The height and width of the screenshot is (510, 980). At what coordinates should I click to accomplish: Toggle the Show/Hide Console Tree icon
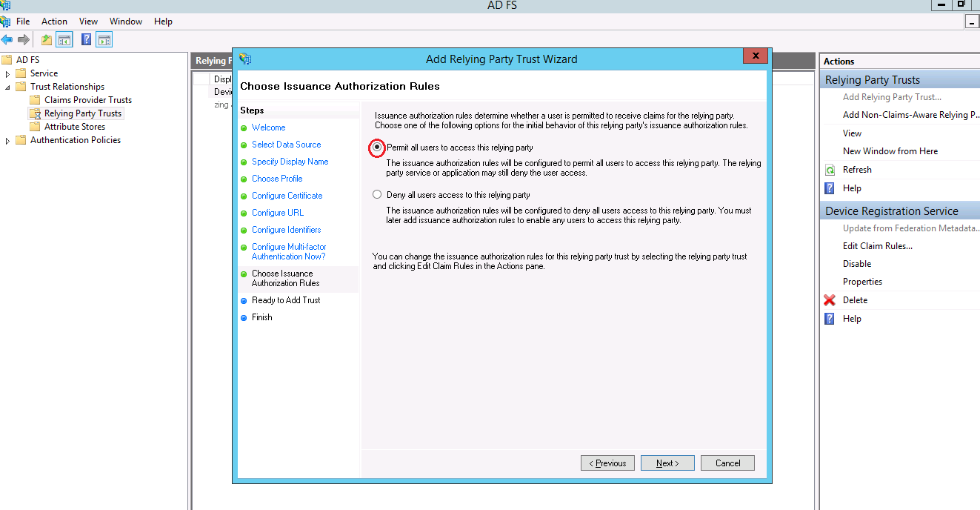64,39
